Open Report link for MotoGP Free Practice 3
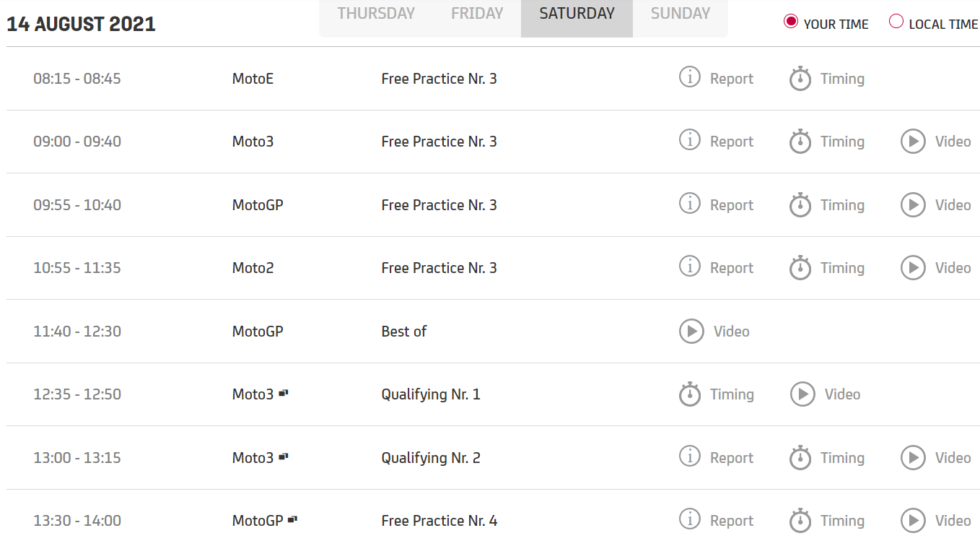The image size is (980, 541). [731, 205]
